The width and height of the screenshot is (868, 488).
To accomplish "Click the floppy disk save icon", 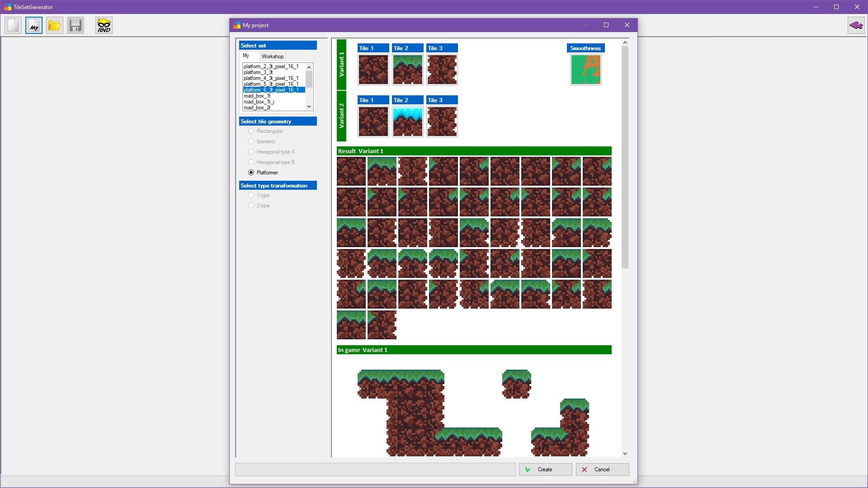I will pos(75,25).
